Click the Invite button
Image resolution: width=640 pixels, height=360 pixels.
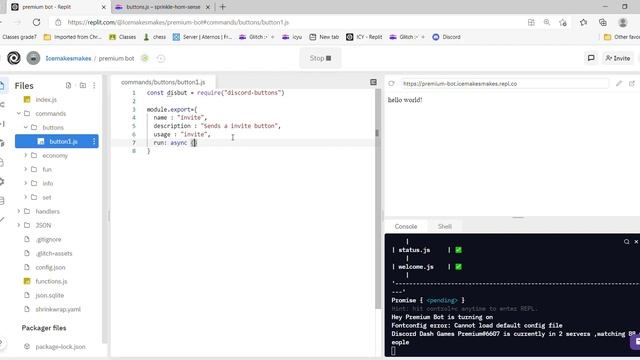point(618,58)
